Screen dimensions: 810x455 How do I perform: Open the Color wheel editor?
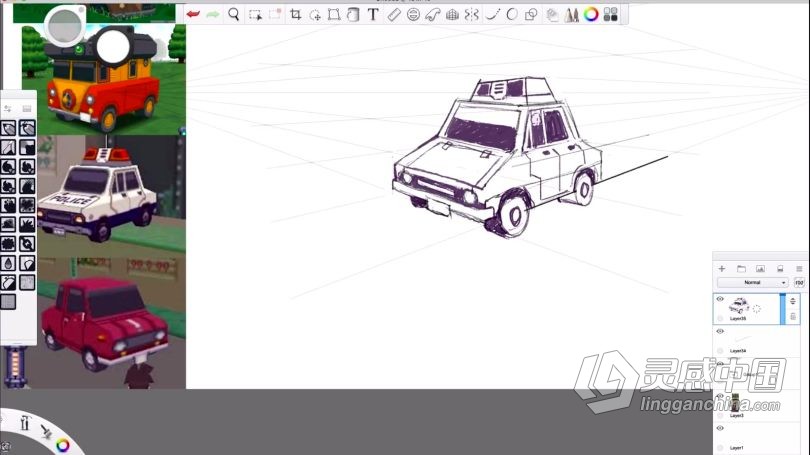(591, 15)
